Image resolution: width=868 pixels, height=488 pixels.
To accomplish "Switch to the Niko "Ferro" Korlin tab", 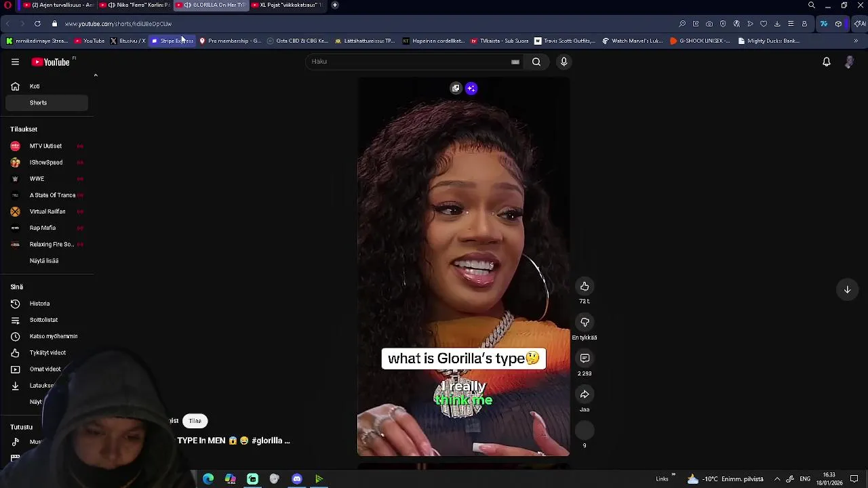I will [134, 5].
